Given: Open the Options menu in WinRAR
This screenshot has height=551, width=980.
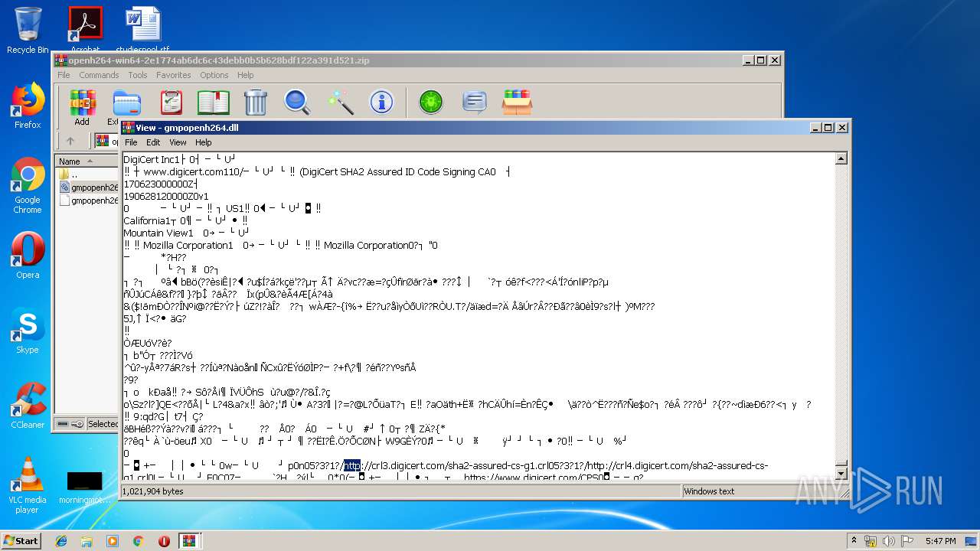Looking at the screenshot, I should [x=214, y=75].
